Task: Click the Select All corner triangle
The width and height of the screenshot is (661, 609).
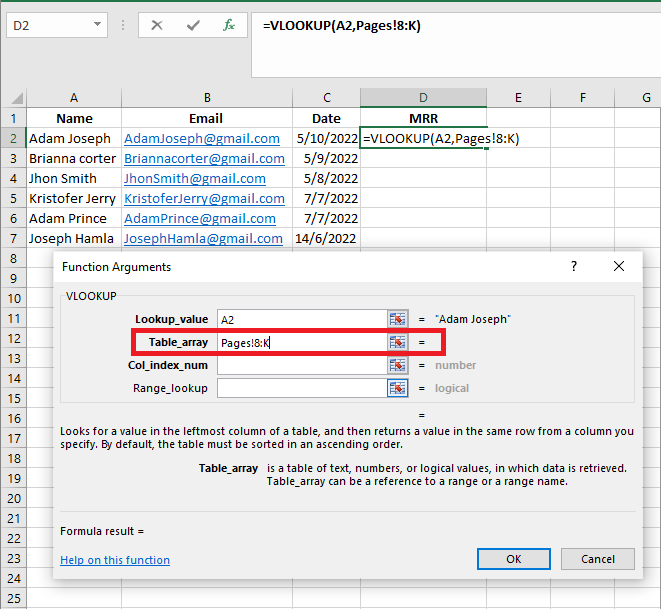Action: (16, 98)
